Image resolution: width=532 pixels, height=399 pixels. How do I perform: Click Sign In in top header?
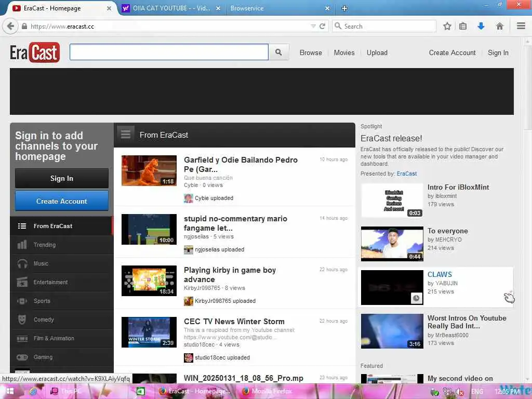point(498,52)
